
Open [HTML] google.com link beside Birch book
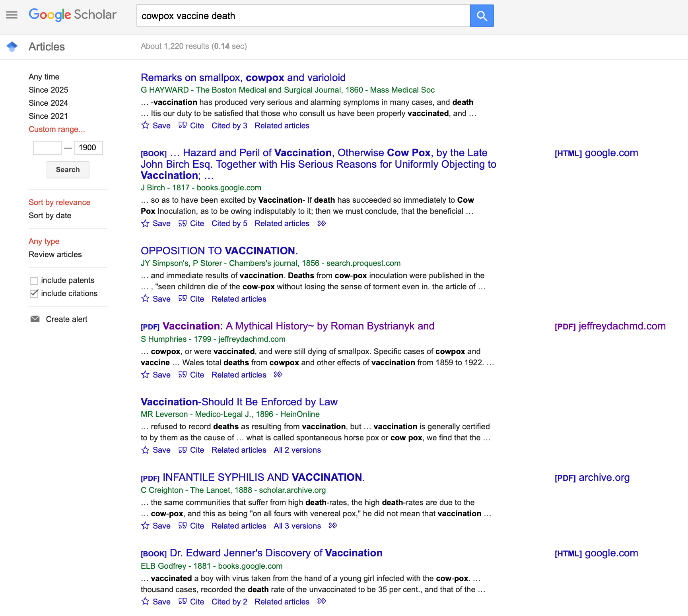596,153
